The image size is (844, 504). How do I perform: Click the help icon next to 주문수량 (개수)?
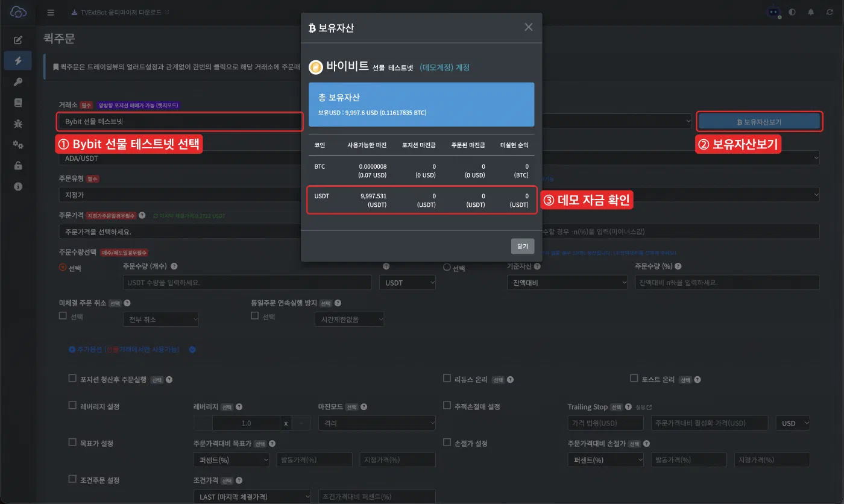coord(174,266)
